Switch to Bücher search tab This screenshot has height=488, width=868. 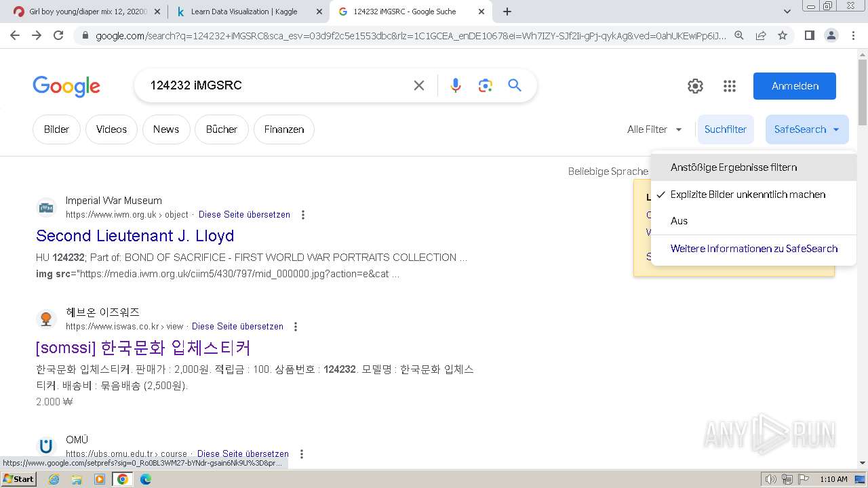pos(222,129)
